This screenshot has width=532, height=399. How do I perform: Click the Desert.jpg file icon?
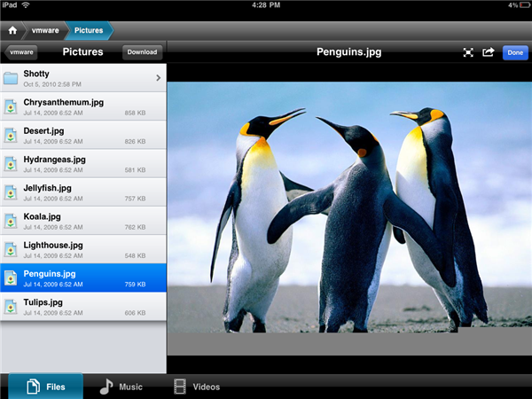tap(11, 135)
